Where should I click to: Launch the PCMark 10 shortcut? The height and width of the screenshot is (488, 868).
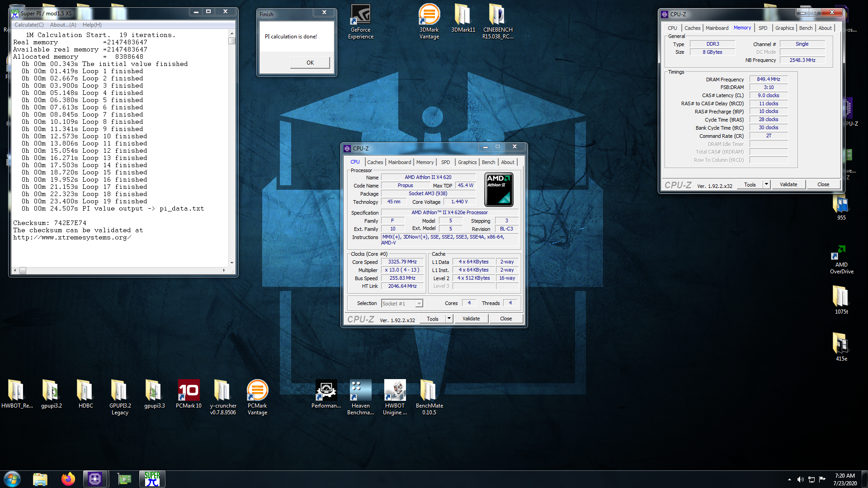189,394
